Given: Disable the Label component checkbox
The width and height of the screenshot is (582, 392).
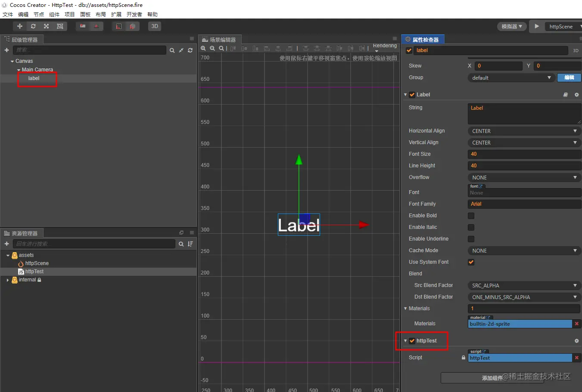Looking at the screenshot, I should (412, 95).
